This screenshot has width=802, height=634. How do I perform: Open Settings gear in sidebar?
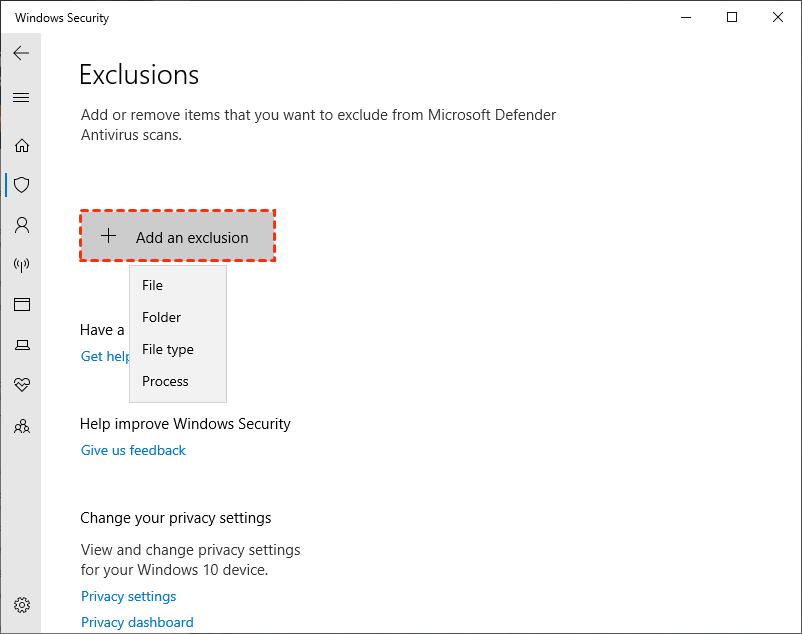pyautogui.click(x=21, y=605)
